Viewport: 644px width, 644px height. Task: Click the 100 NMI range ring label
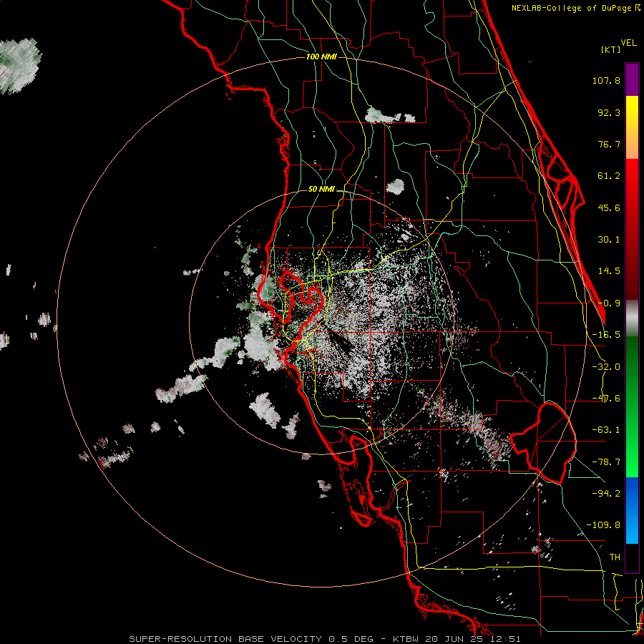321,57
